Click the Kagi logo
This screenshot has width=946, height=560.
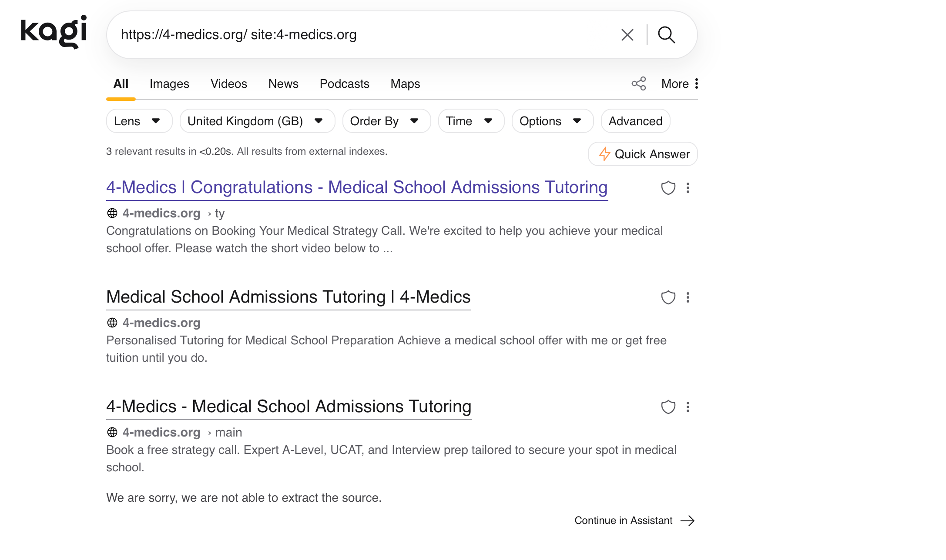tap(54, 32)
